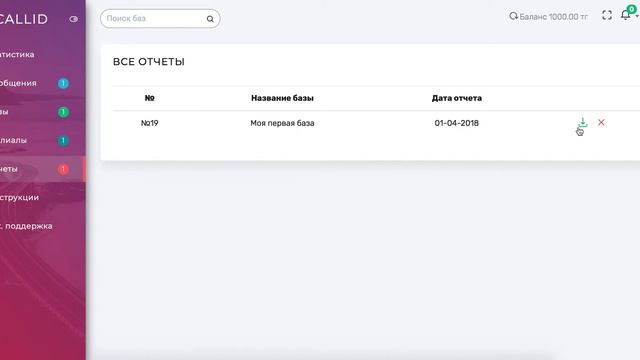Select the Отчеты sidebar item
Viewport: 640px width, 360px height.
tap(42, 169)
